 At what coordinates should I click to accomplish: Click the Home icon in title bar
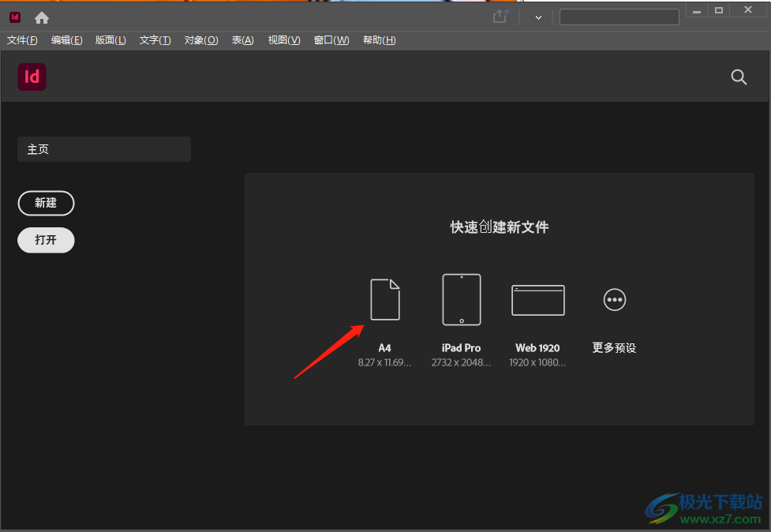(42, 18)
